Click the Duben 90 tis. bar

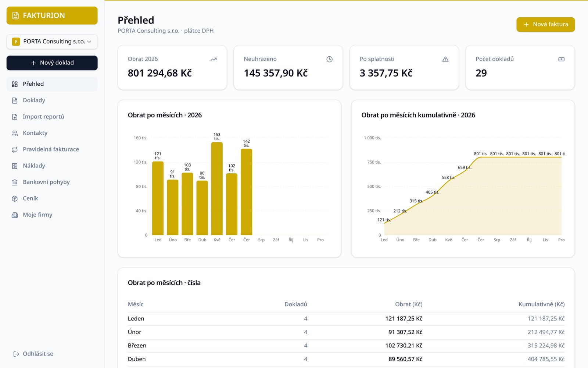pyautogui.click(x=202, y=208)
